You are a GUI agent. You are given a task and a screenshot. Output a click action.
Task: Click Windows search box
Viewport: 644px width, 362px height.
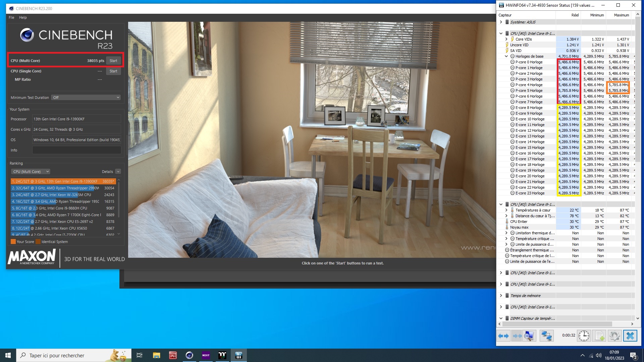pyautogui.click(x=73, y=355)
